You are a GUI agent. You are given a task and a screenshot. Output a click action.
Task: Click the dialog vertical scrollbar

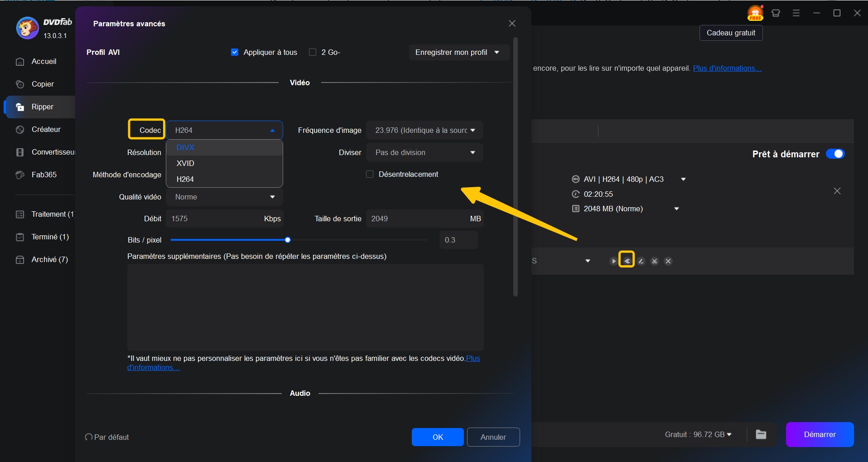pyautogui.click(x=515, y=167)
